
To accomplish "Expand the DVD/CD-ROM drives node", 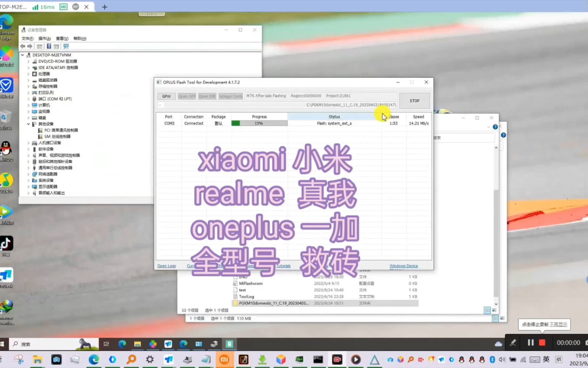I will [28, 61].
